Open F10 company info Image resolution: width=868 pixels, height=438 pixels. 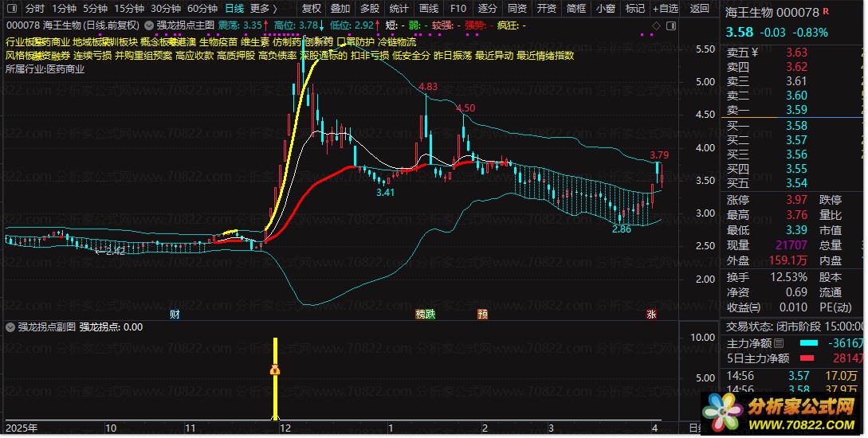[x=458, y=8]
